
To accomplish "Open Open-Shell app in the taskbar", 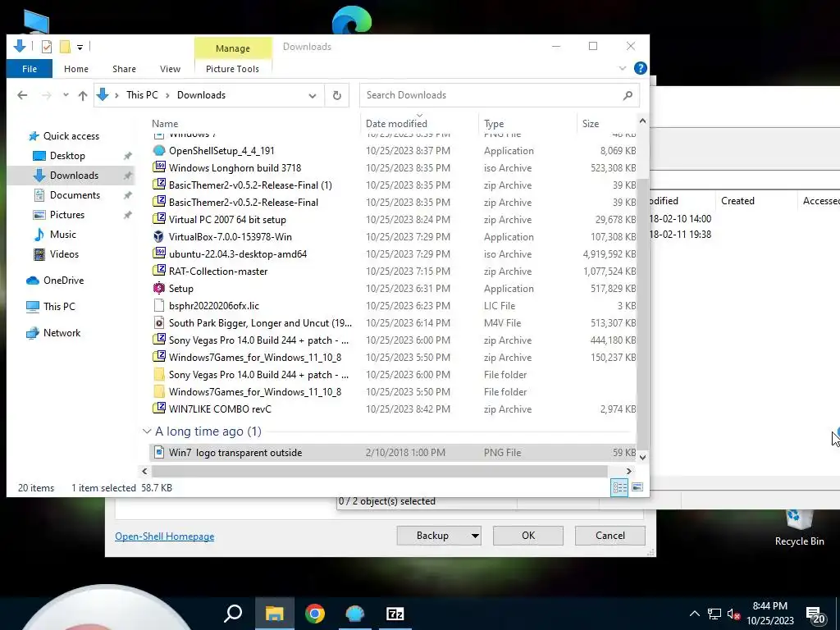I will pos(355,614).
